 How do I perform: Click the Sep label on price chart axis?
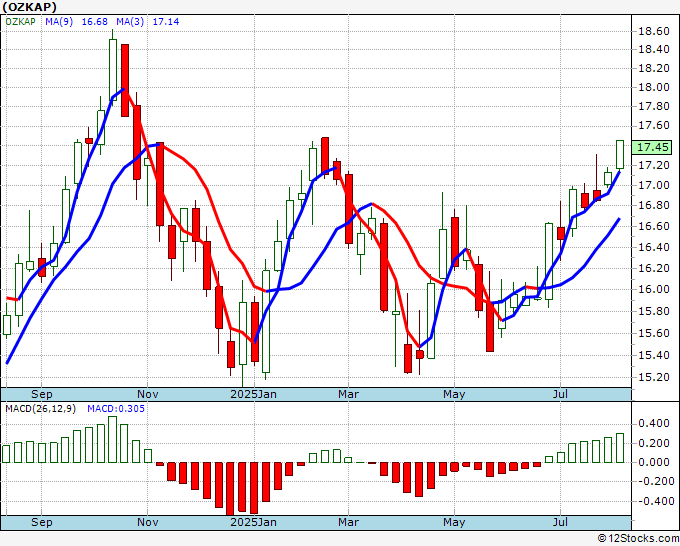[42, 394]
